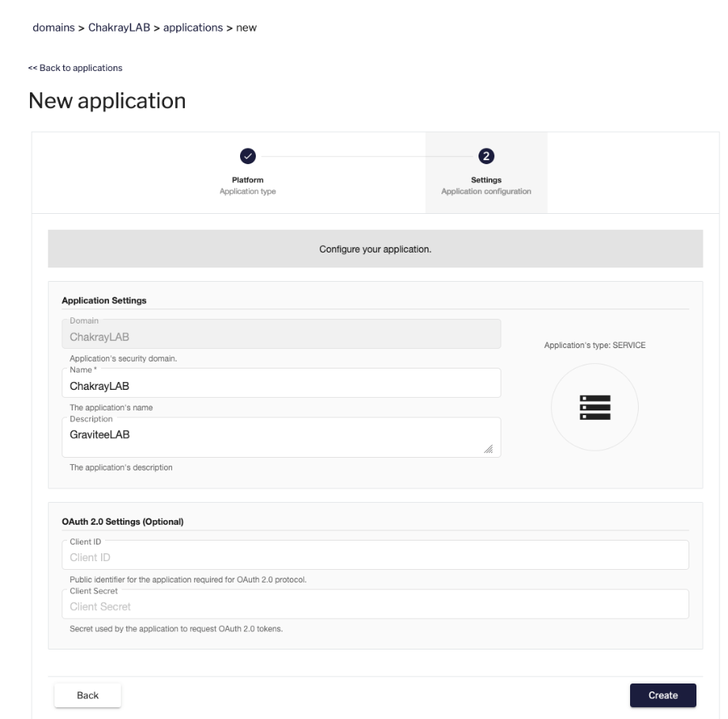Select the Platform step label
Viewport: 728px width, 719px height.
247,179
